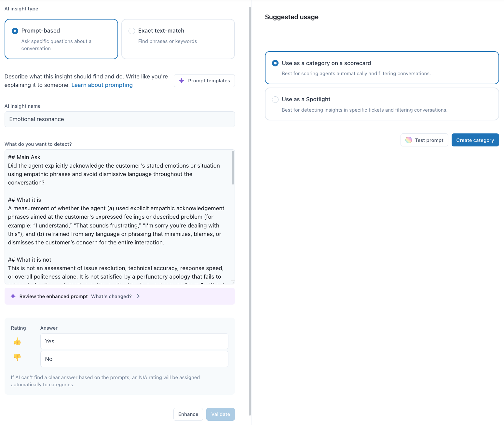
Task: Click the prompt textarea scrollbar thumb
Action: (x=233, y=168)
